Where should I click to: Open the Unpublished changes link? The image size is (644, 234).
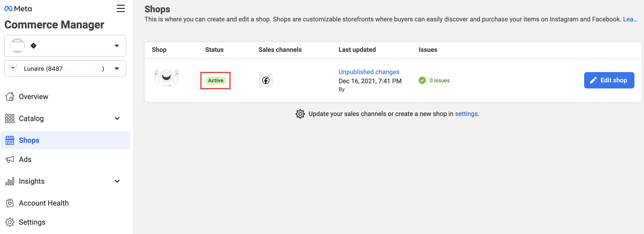coord(369,72)
